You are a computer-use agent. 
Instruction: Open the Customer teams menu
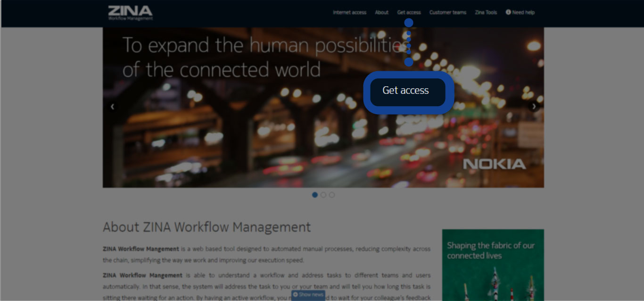[x=447, y=13]
